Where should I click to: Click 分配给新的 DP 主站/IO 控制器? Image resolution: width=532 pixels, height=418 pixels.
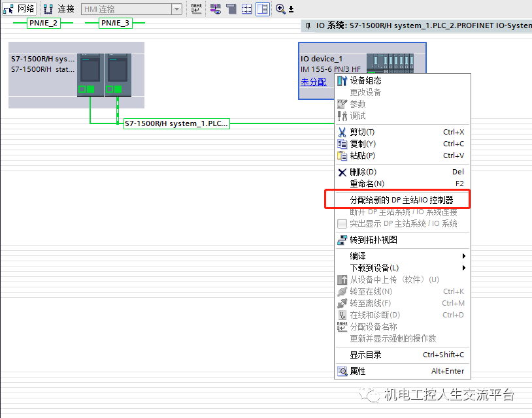coord(403,200)
